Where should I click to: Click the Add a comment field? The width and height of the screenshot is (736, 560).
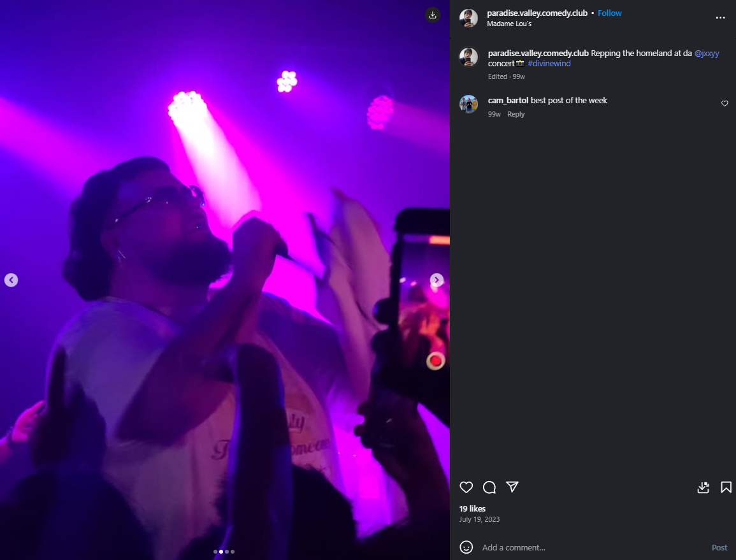591,547
